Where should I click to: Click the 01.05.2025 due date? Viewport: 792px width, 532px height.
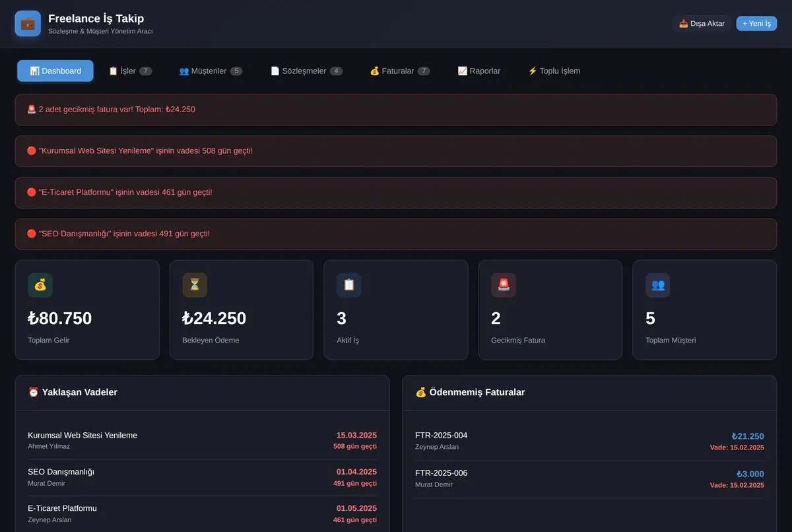point(356,508)
